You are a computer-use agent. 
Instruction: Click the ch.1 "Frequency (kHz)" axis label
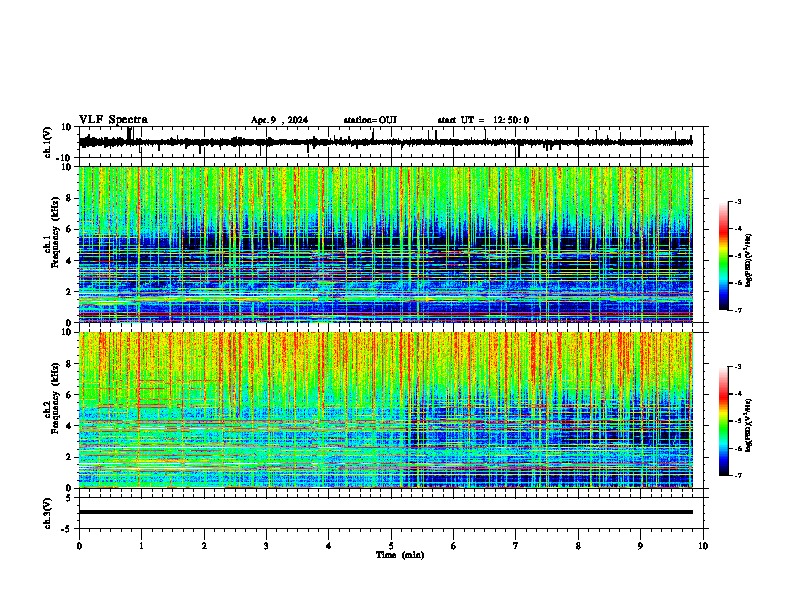click(x=55, y=232)
